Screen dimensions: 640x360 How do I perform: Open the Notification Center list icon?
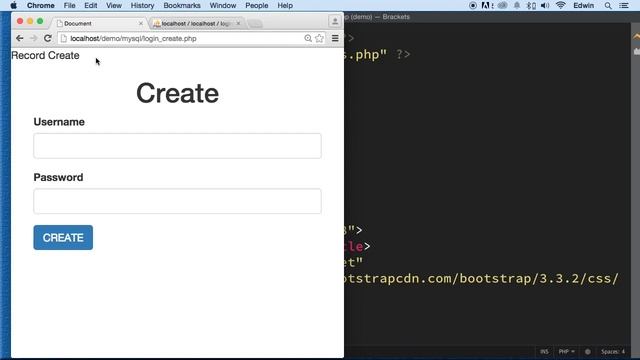pyautogui.click(x=624, y=5)
